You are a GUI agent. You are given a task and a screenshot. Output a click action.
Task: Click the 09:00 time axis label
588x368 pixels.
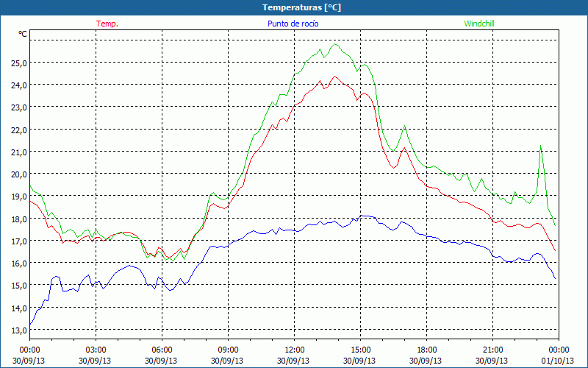[x=229, y=350]
